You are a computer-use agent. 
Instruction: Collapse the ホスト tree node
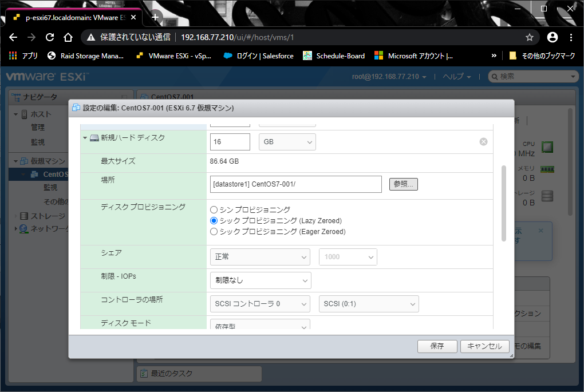(x=15, y=114)
